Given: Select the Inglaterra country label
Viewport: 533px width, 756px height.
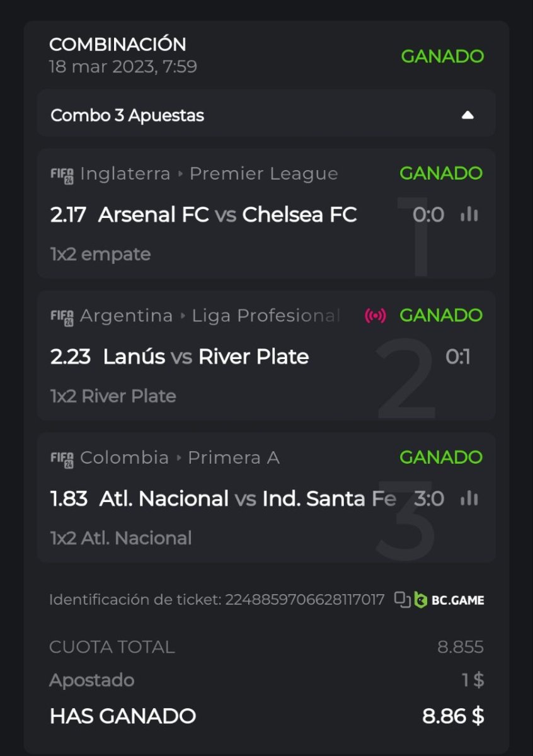Looking at the screenshot, I should pos(125,174).
